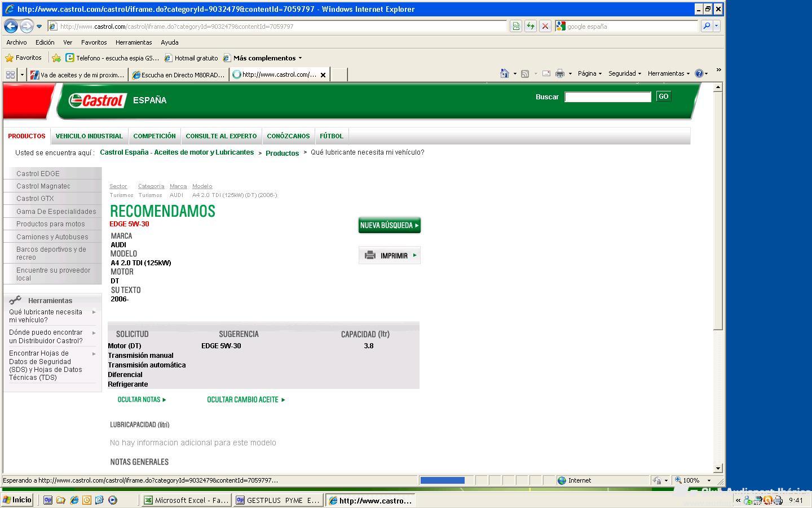Click the Castrol logo

pos(96,100)
